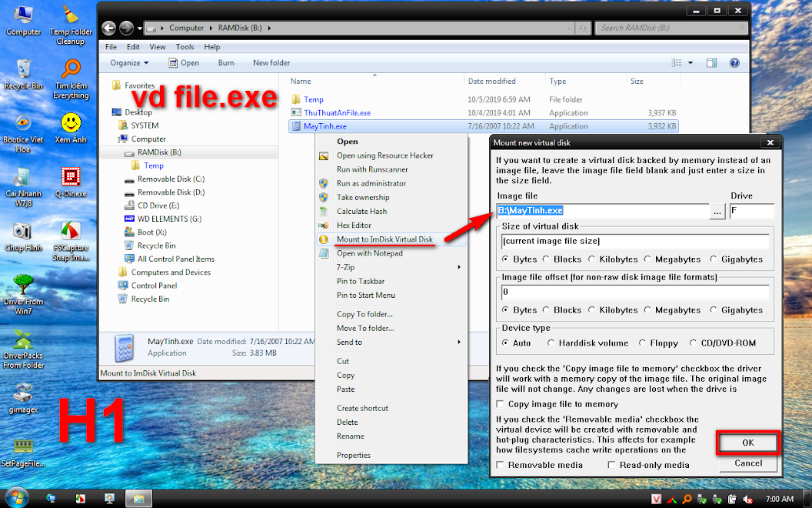Click the Windows Start orb

(15, 498)
